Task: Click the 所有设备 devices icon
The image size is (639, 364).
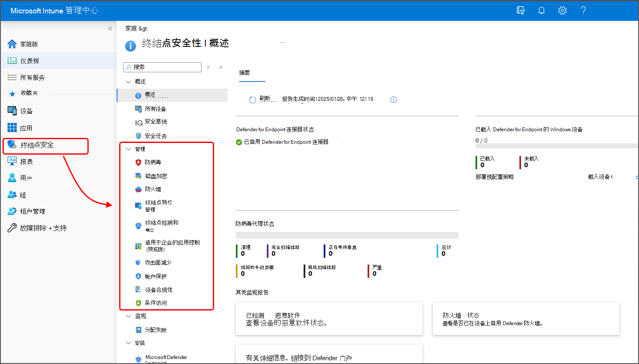Action: point(138,109)
